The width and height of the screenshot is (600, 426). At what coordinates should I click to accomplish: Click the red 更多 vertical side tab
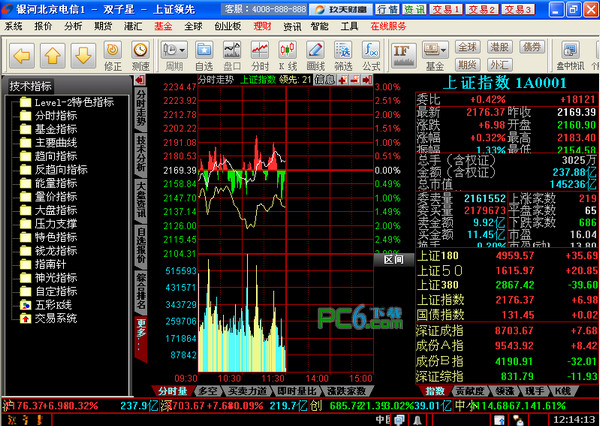click(141, 339)
